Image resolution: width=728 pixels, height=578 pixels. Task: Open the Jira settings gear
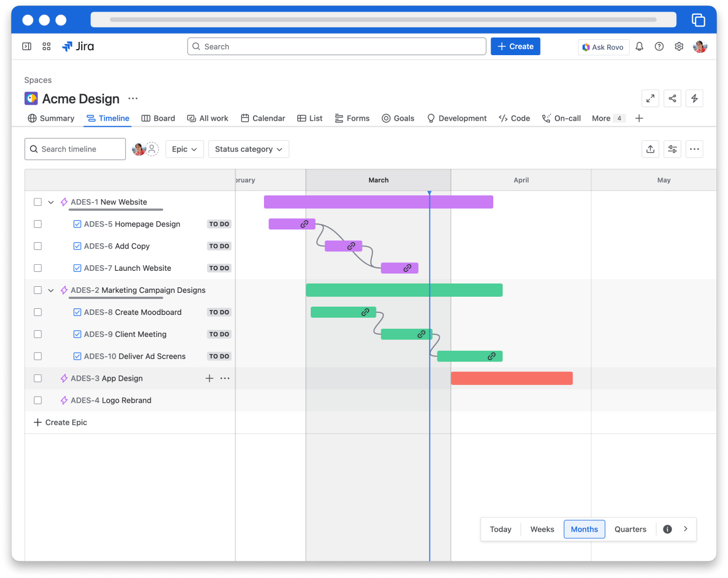click(679, 47)
